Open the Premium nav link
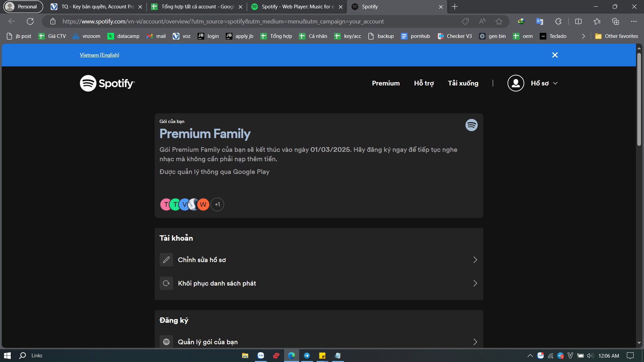 [386, 83]
